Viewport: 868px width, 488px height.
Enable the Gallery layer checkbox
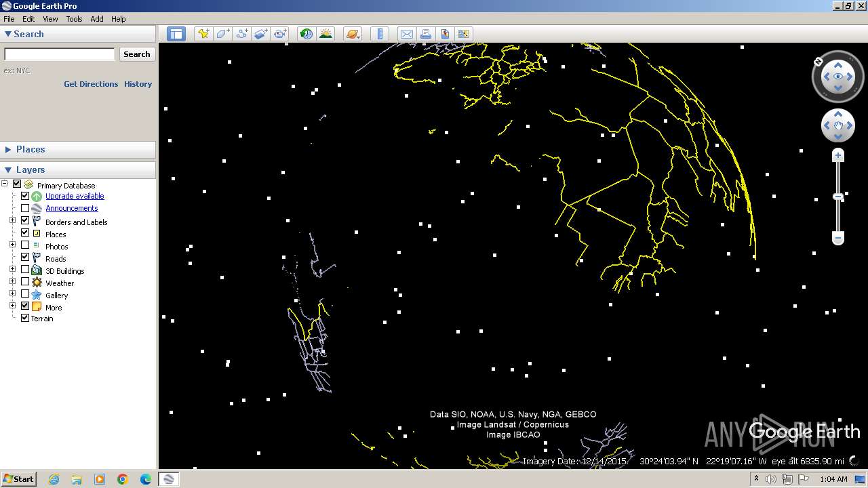point(25,293)
